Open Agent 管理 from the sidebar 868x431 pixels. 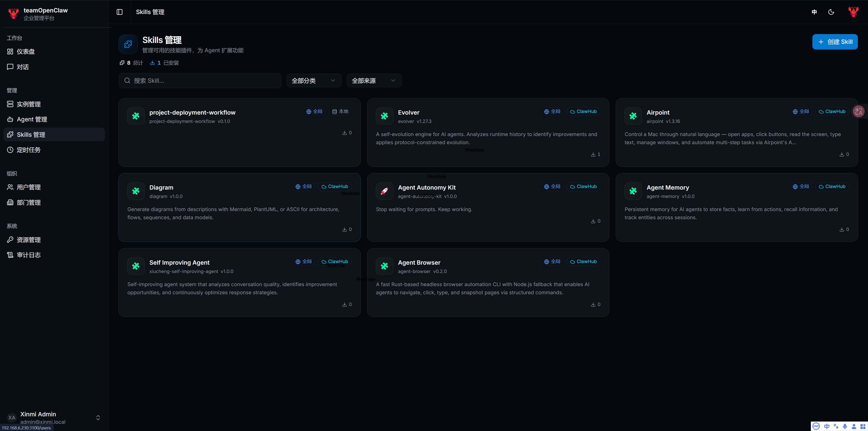32,119
